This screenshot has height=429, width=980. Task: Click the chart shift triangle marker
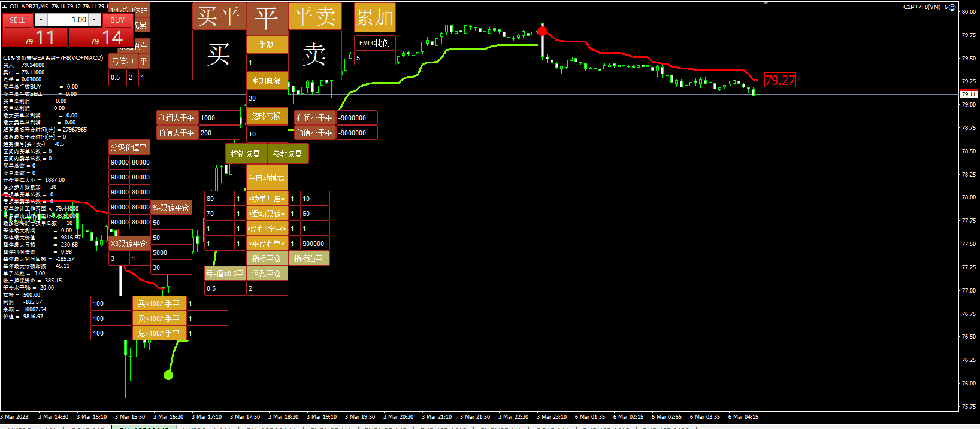766,4
